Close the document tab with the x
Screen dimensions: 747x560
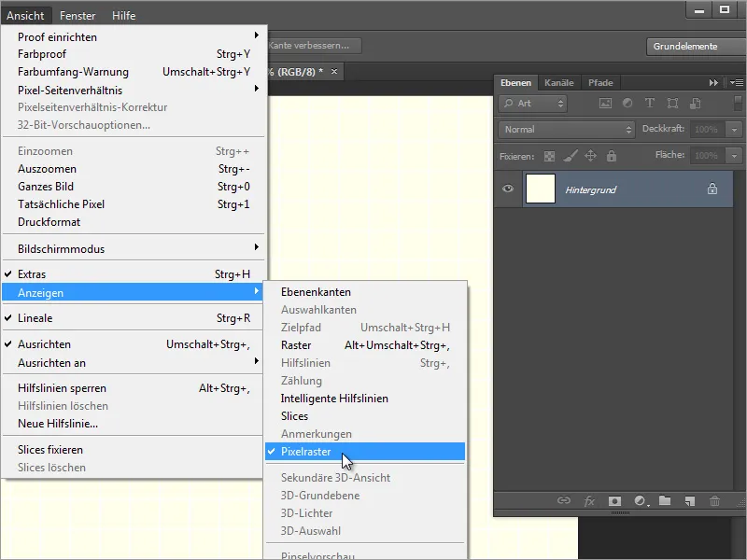click(334, 72)
